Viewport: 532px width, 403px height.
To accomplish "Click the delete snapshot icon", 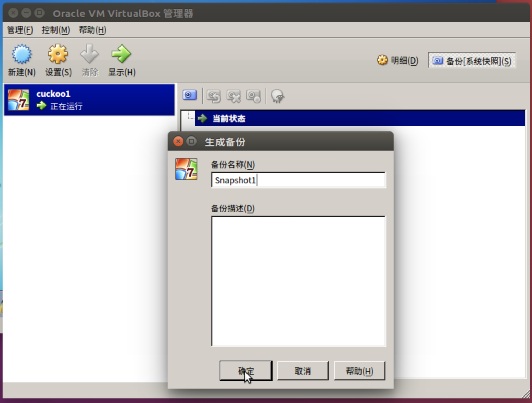I will tap(234, 96).
